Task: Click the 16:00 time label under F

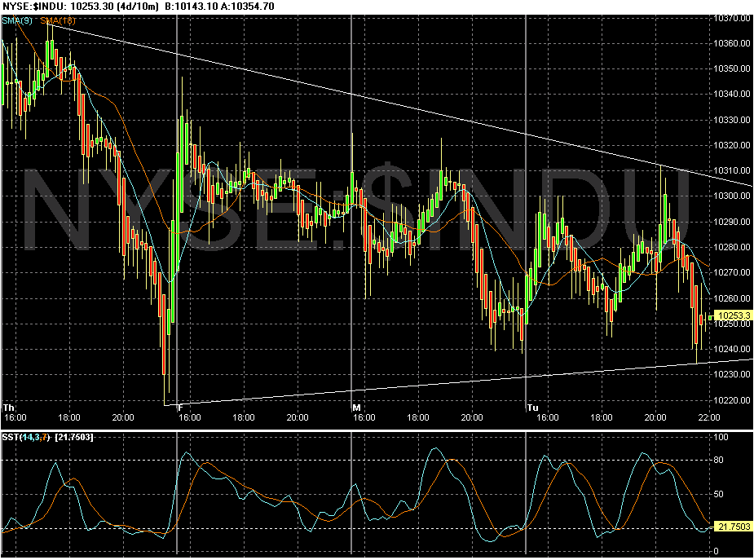Action: pos(190,417)
